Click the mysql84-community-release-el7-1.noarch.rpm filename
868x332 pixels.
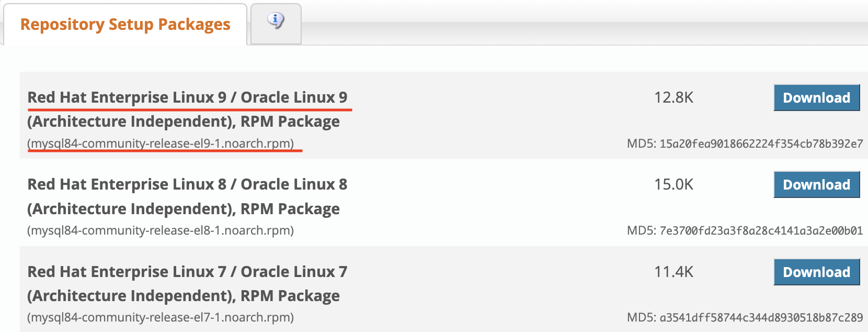pos(161,317)
